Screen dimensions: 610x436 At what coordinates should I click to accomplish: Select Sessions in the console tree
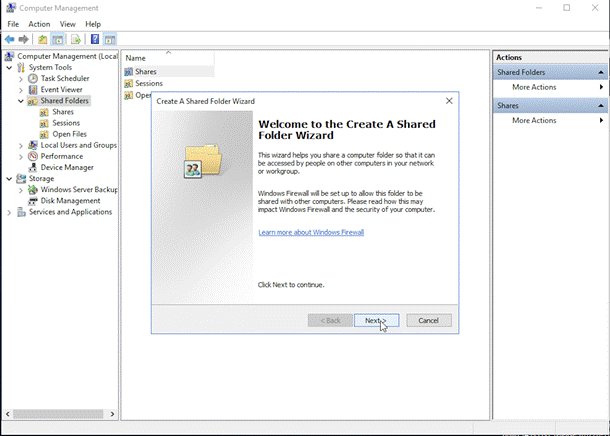pos(66,123)
